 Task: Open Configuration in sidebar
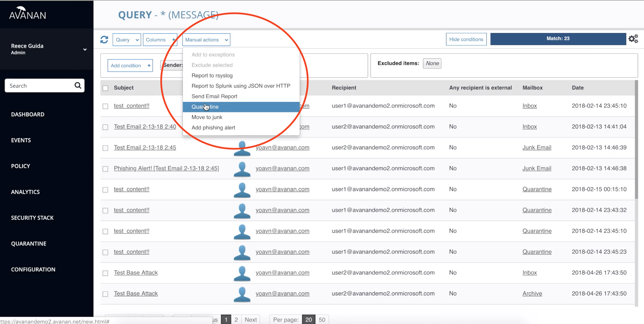pyautogui.click(x=33, y=269)
